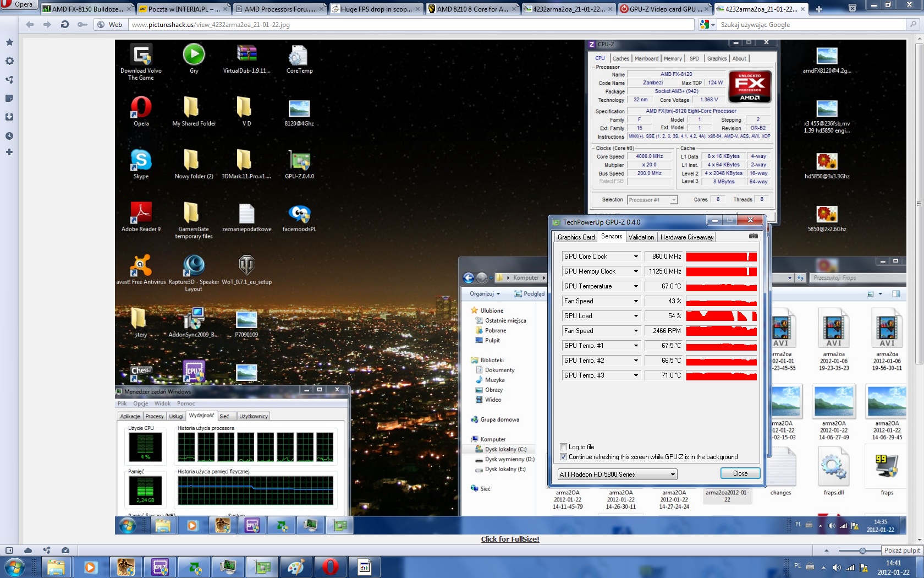Open the Downloads panel in Opera sidebar
Viewport: 924px width, 578px height.
pos(9,117)
